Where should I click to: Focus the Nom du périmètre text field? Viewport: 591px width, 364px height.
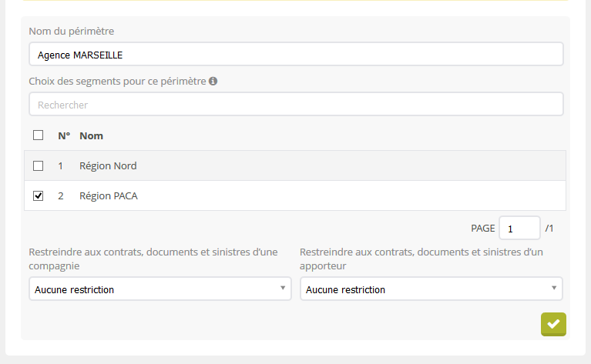tap(296, 55)
